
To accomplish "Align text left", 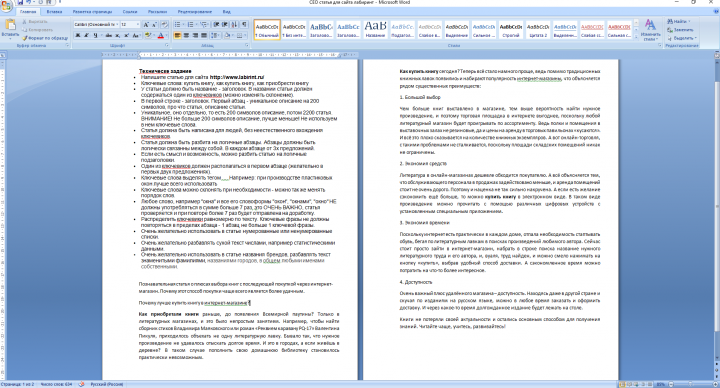I will (x=178, y=35).
